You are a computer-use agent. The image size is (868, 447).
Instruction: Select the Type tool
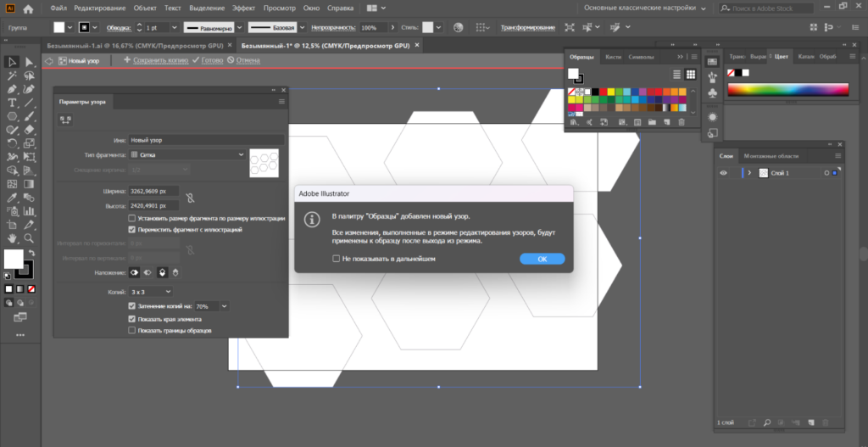[x=12, y=103]
